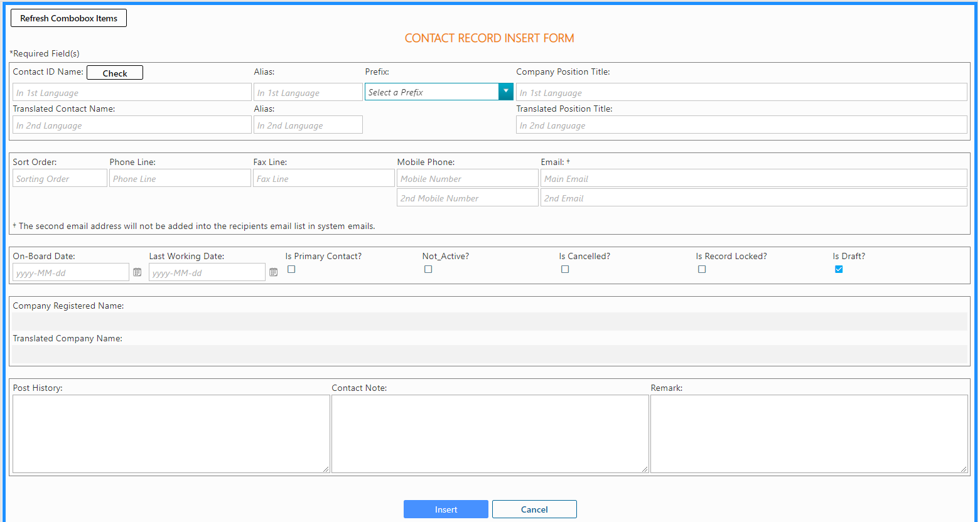Open the On-Board Date calendar picker

137,272
